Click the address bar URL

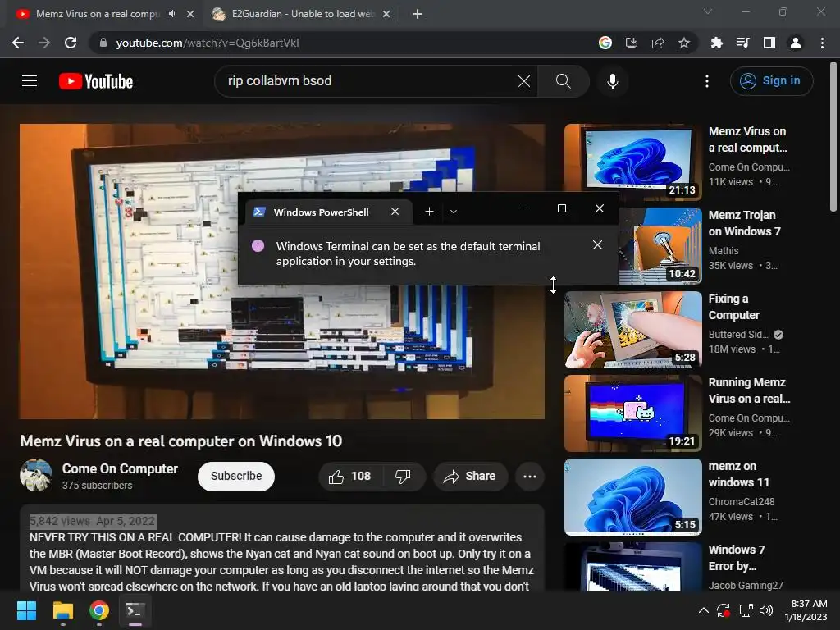[208, 43]
